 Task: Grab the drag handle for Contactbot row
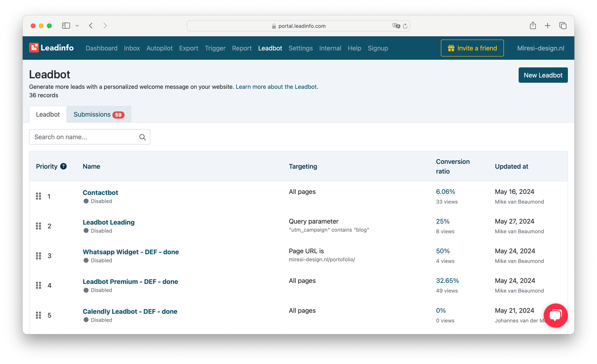click(38, 196)
